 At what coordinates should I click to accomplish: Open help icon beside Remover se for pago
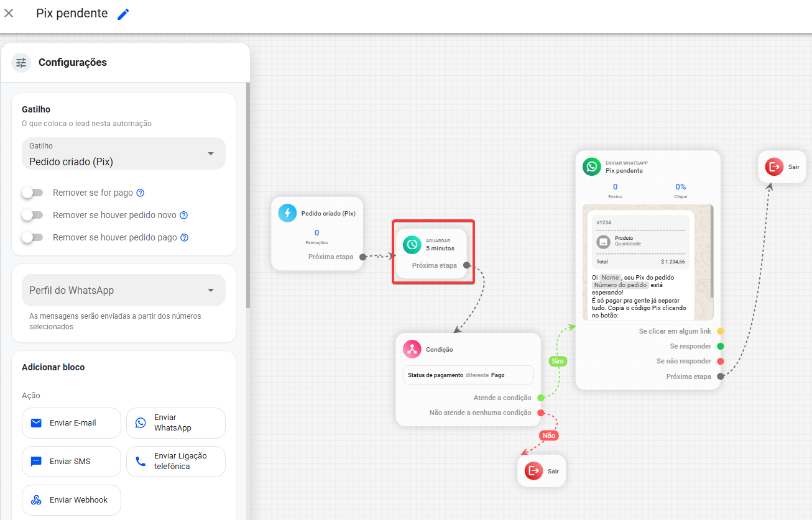[141, 193]
